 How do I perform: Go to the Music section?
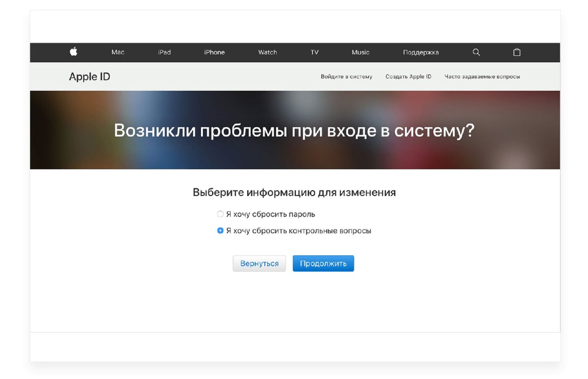pos(360,52)
